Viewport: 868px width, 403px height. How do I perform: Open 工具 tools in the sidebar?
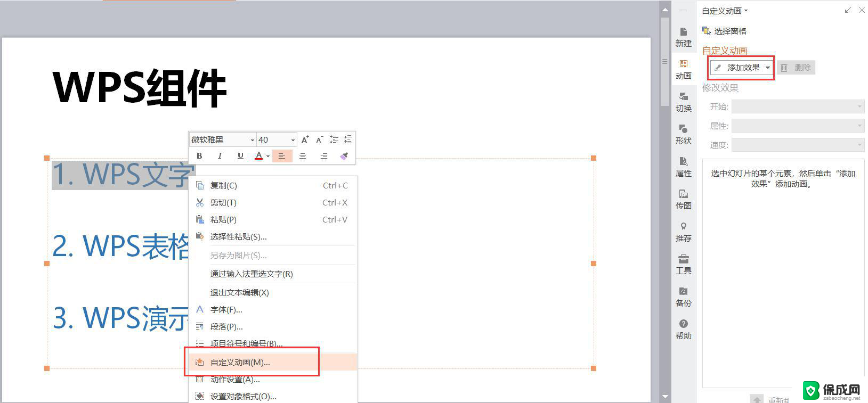click(x=684, y=265)
